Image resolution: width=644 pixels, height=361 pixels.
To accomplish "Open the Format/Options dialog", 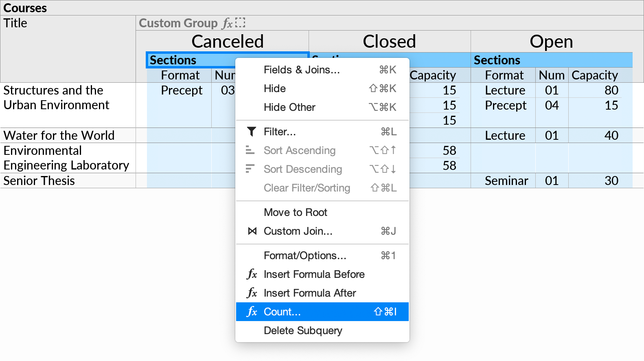I will tap(305, 255).
